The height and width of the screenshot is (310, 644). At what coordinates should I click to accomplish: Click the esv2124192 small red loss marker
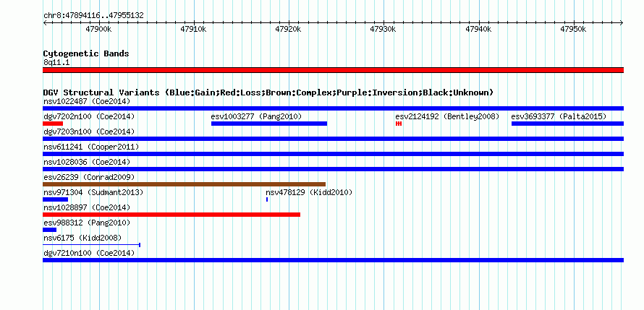[399, 124]
